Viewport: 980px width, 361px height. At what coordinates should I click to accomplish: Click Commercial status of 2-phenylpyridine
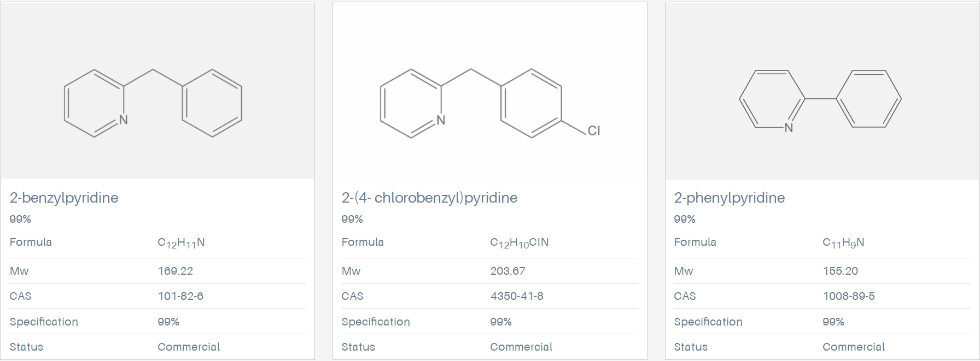[854, 347]
